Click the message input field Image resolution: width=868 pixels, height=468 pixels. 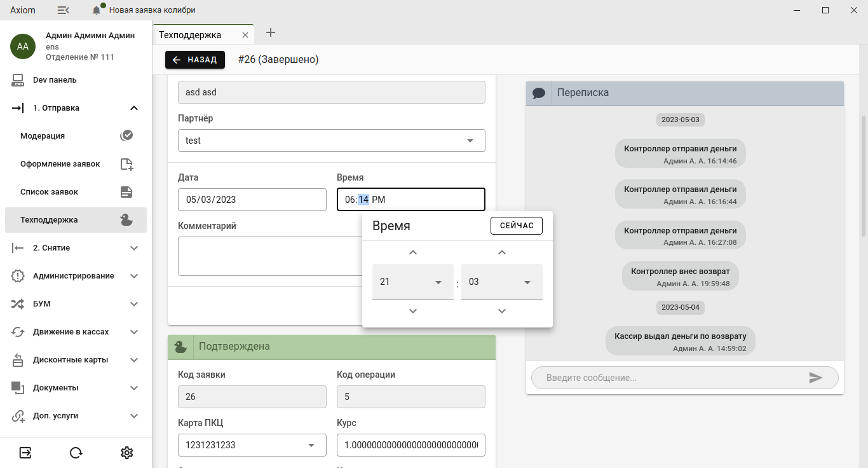[674, 378]
